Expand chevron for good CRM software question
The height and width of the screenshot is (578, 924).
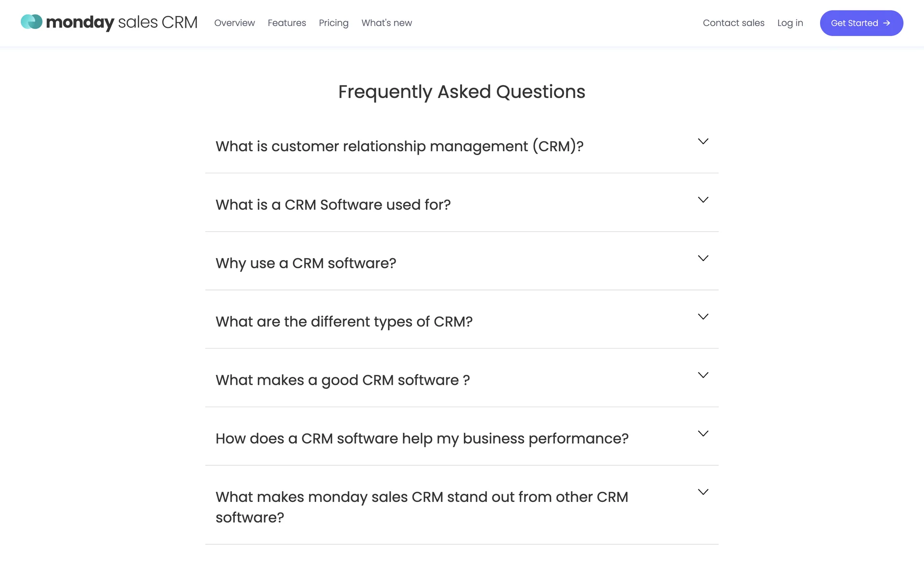tap(703, 375)
